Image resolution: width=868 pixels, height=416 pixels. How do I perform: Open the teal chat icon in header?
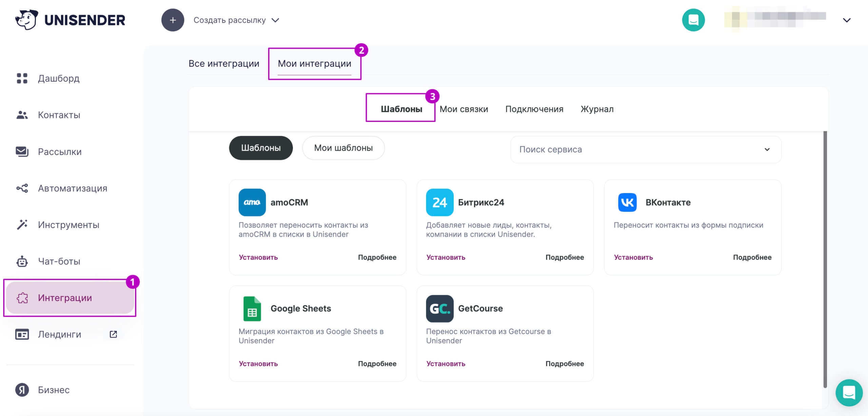click(x=693, y=20)
